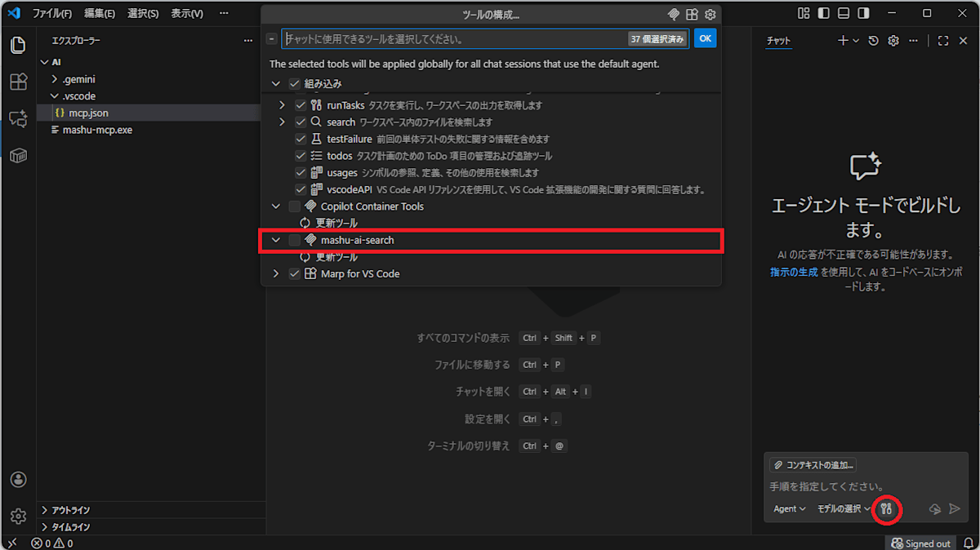Collapse the Copilot Container Tools chevron

[275, 206]
